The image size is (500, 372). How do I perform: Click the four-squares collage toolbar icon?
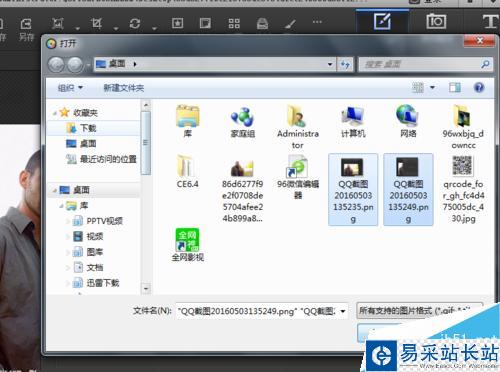[x=234, y=23]
